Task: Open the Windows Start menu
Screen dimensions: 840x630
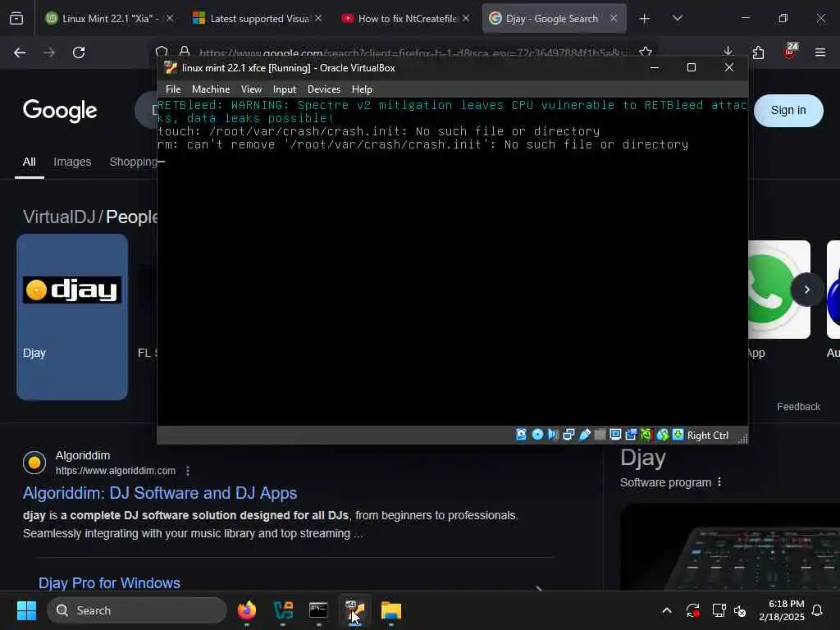Action: 26,610
